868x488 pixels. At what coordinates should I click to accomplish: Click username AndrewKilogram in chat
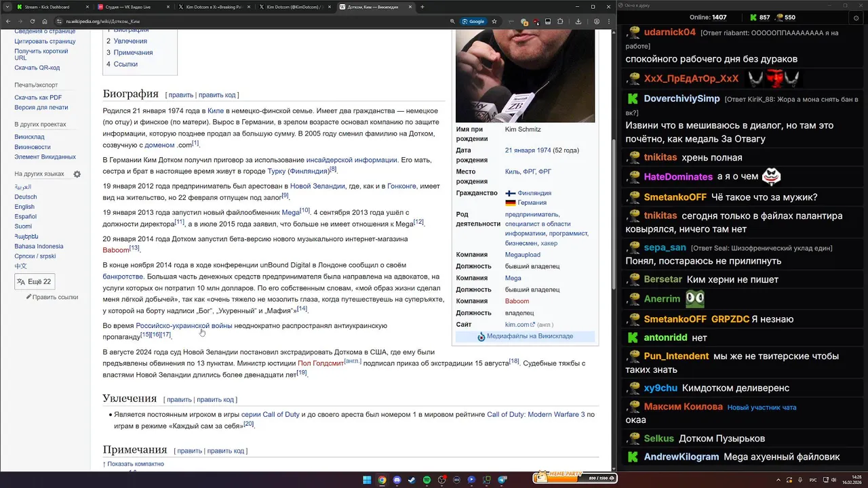(x=681, y=457)
